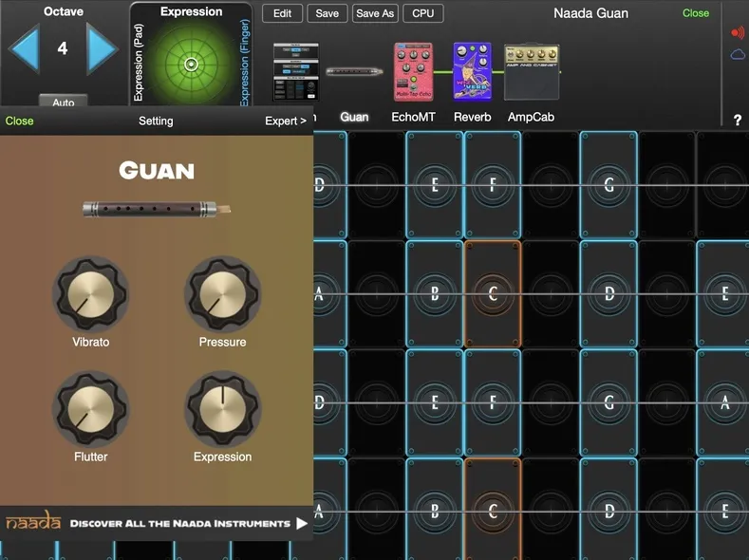Play the B pad in second row
This screenshot has height=560, width=749.
point(434,293)
